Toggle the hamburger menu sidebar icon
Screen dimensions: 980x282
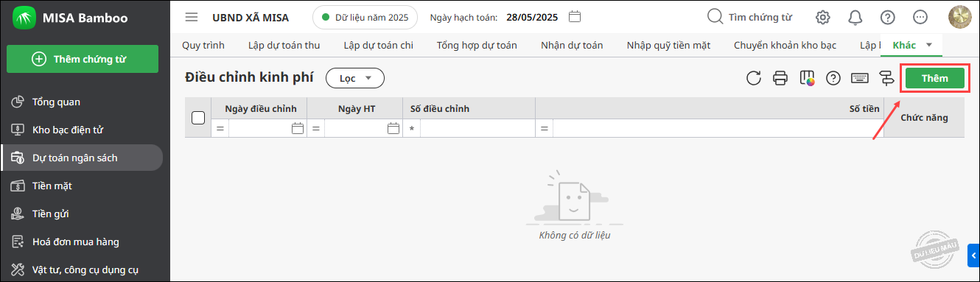(192, 17)
